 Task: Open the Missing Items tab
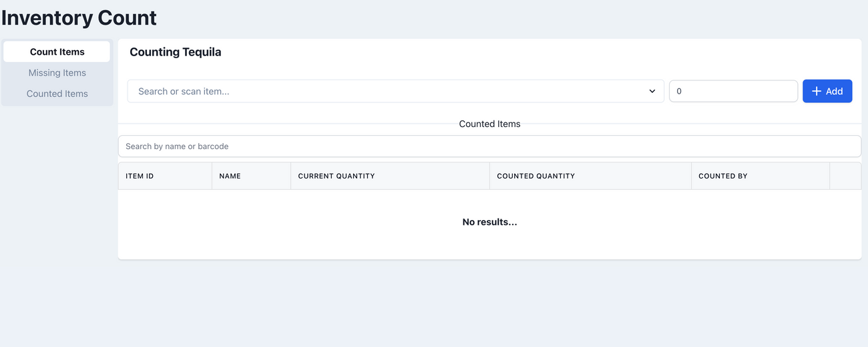[57, 73]
